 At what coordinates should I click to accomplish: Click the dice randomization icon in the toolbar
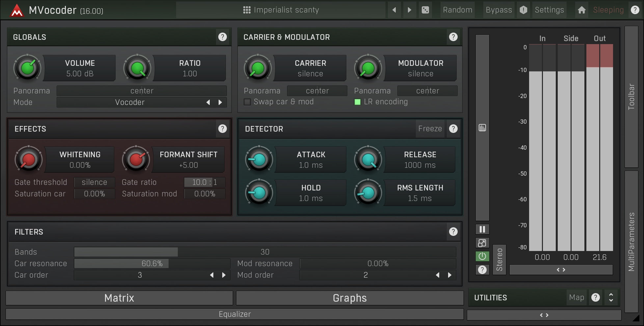[x=425, y=10]
